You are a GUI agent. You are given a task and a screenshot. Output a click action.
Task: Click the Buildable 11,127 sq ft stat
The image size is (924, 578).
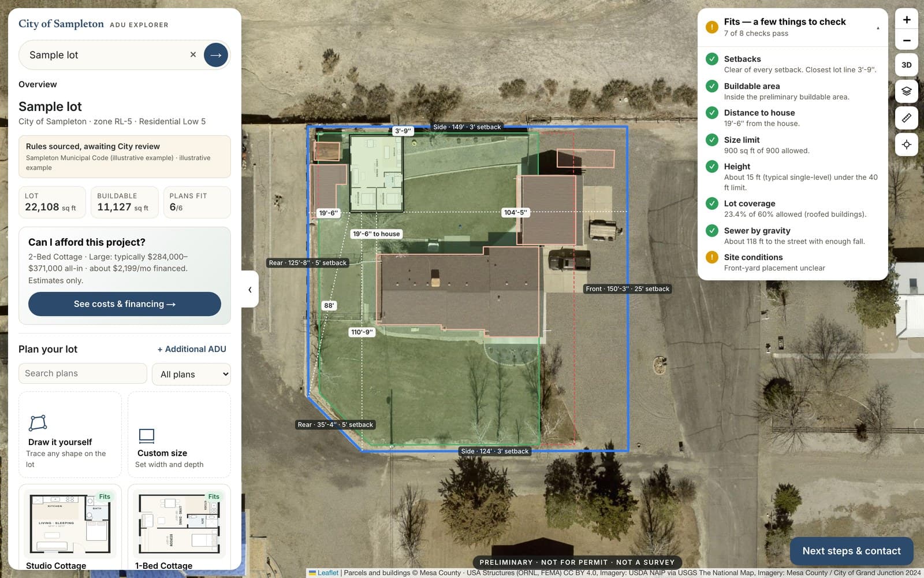point(125,202)
